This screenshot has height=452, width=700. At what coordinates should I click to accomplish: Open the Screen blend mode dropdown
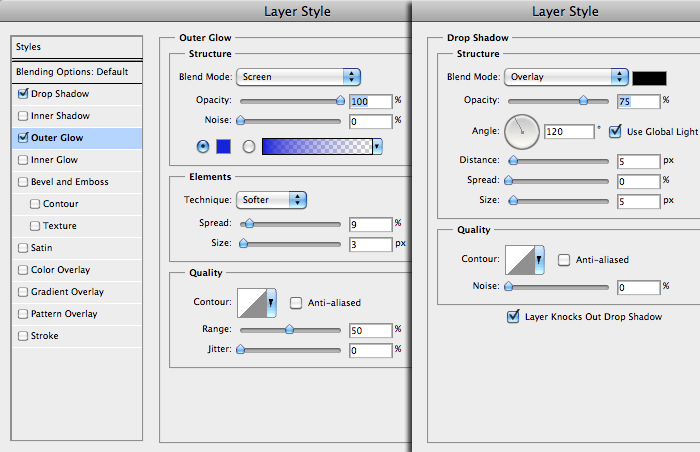tap(298, 76)
